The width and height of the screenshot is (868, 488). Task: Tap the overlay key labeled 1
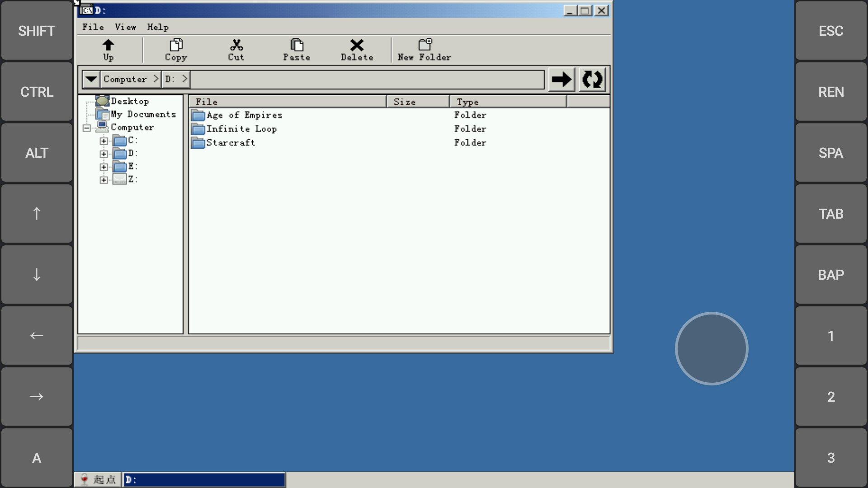pyautogui.click(x=831, y=336)
